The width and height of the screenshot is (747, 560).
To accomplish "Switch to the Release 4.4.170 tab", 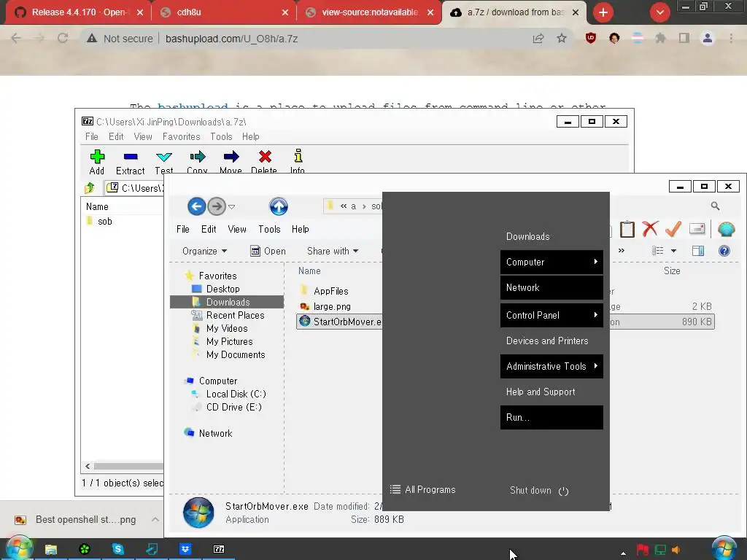I will point(78,12).
